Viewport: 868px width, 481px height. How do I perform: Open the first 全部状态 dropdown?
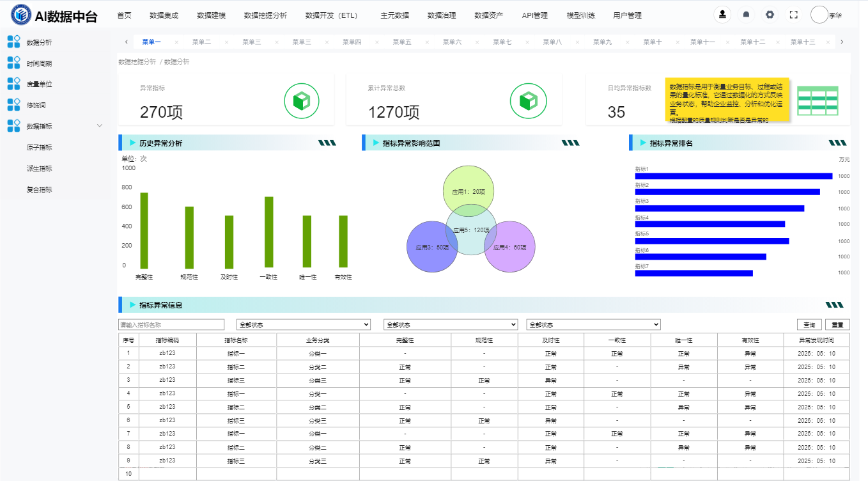304,325
